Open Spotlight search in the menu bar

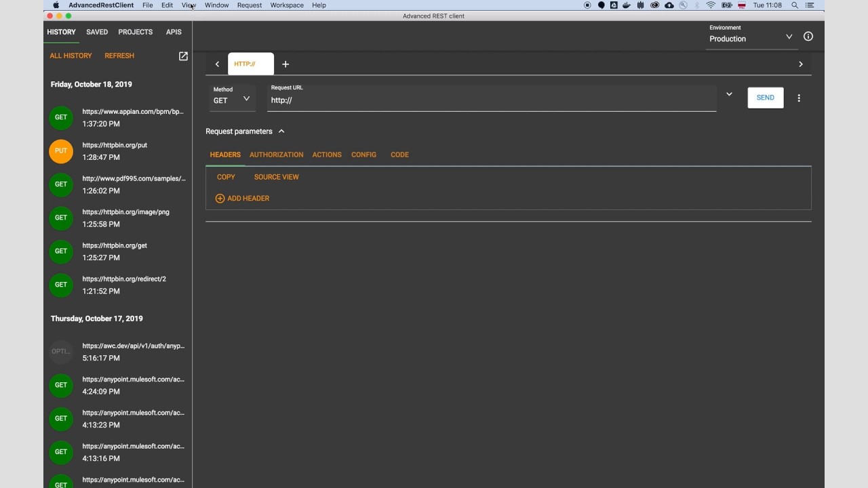tap(794, 5)
